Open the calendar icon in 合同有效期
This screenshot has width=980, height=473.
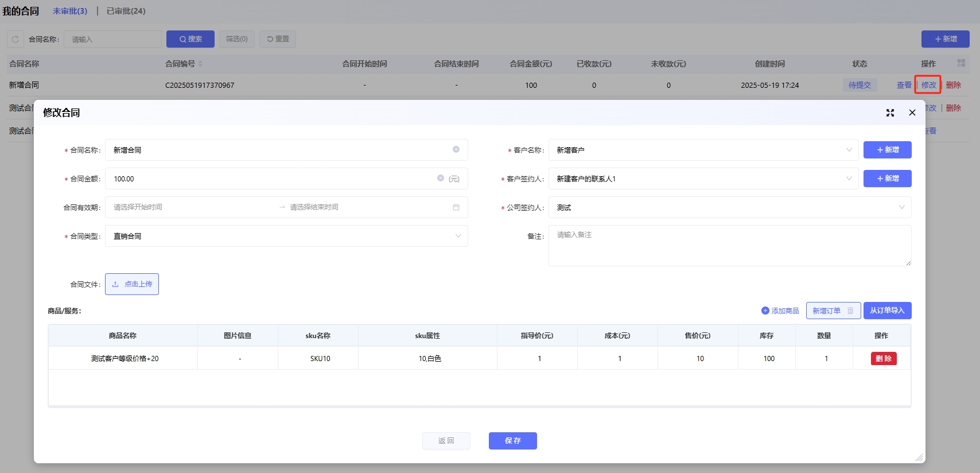pyautogui.click(x=456, y=207)
